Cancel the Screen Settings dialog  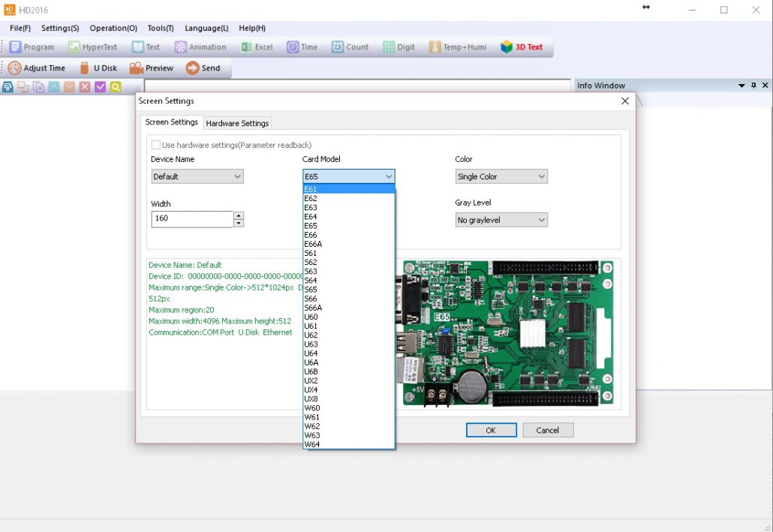548,430
